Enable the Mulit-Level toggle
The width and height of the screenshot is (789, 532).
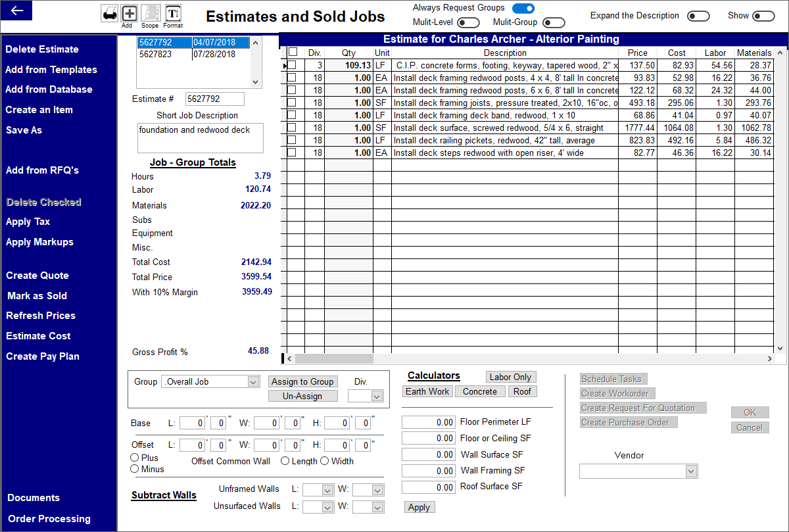467,22
